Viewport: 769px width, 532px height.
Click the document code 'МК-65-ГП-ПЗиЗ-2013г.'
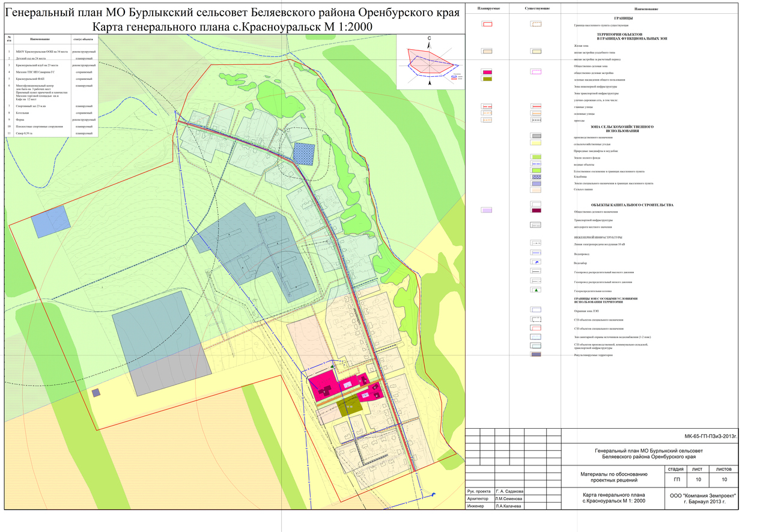pyautogui.click(x=711, y=437)
